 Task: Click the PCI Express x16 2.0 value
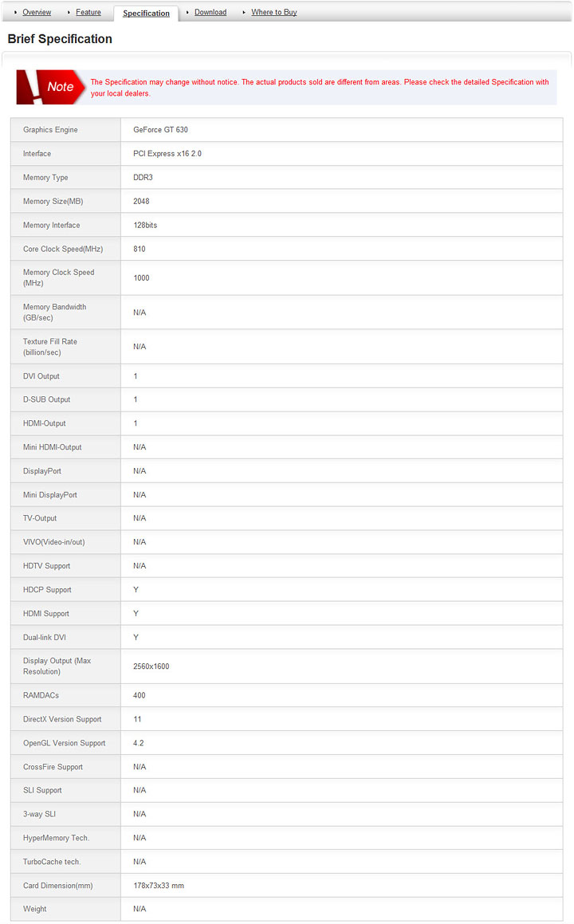tap(167, 154)
